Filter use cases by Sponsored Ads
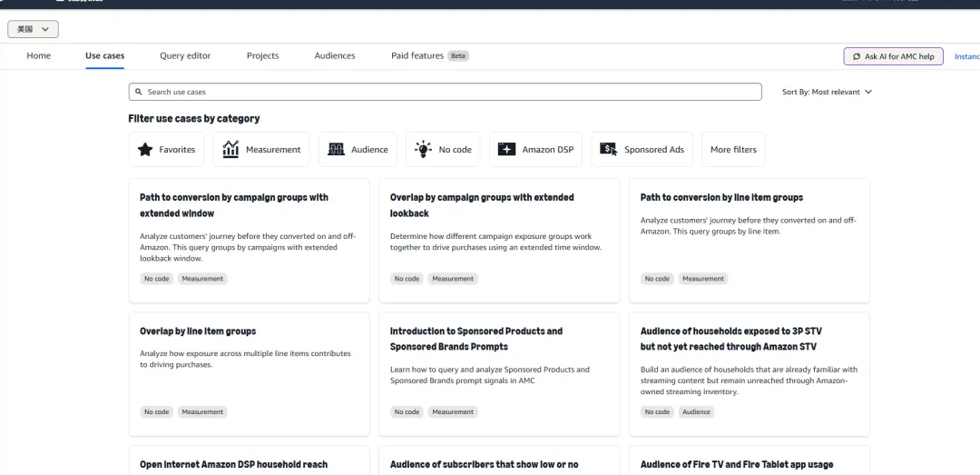This screenshot has width=980, height=475. tap(642, 150)
